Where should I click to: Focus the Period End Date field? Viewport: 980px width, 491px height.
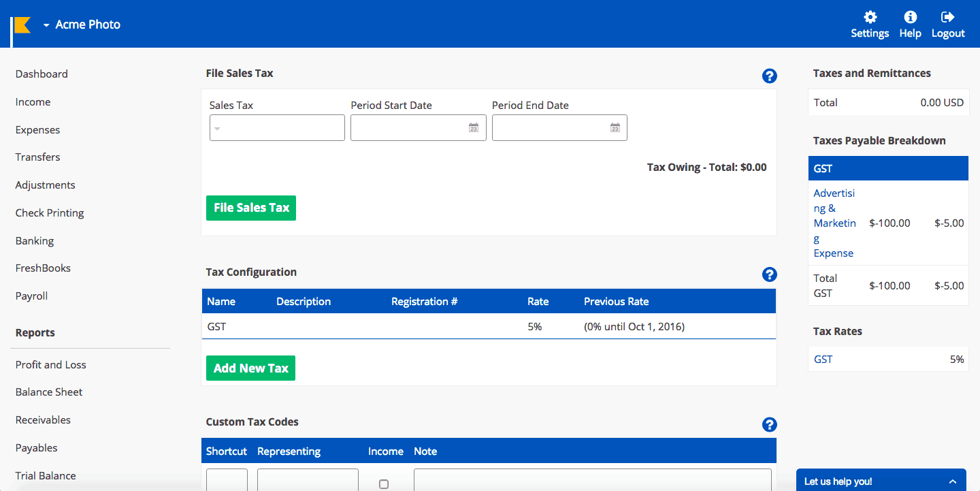[x=559, y=127]
